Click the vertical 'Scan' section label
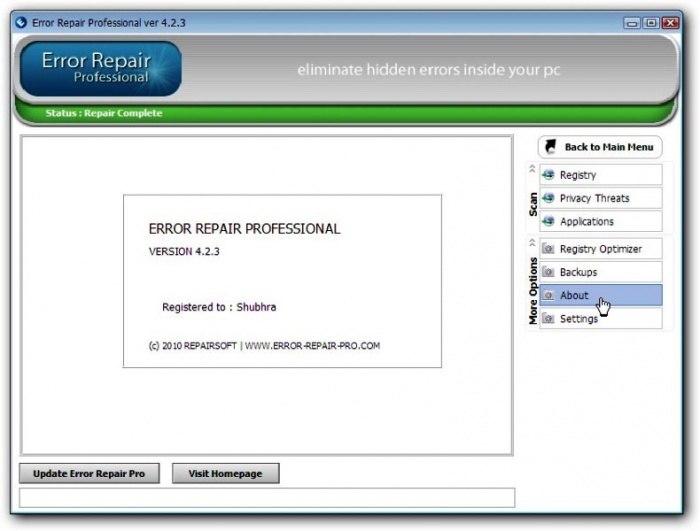The width and height of the screenshot is (700, 531). pyautogui.click(x=533, y=205)
